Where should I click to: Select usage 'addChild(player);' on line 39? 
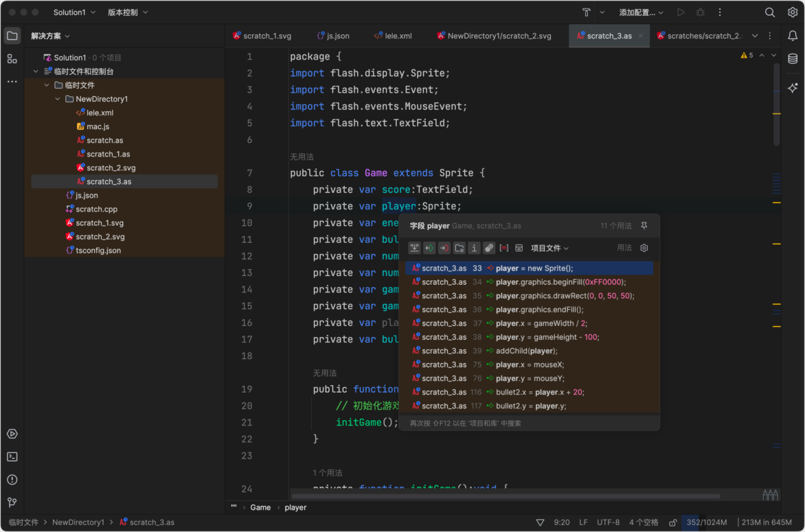coord(530,351)
